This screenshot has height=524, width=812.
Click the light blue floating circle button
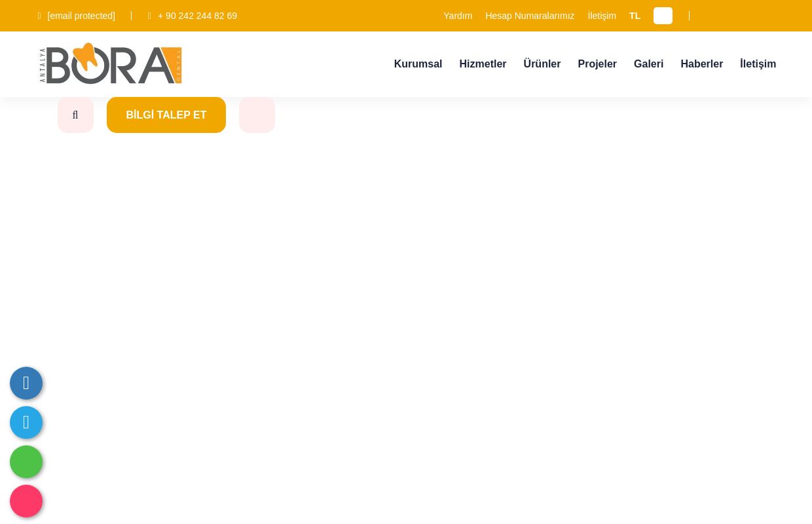pyautogui.click(x=26, y=422)
